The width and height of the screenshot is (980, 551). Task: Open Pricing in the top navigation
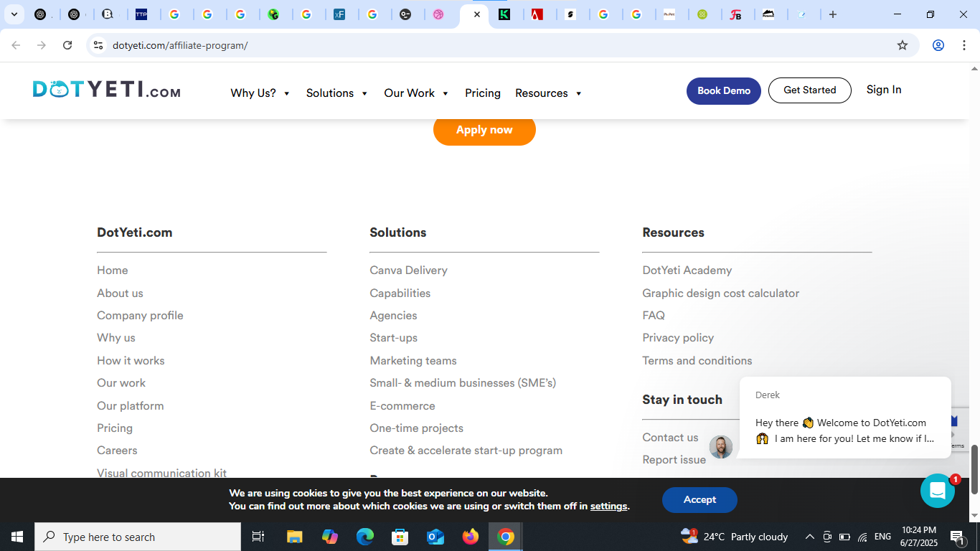click(x=483, y=93)
